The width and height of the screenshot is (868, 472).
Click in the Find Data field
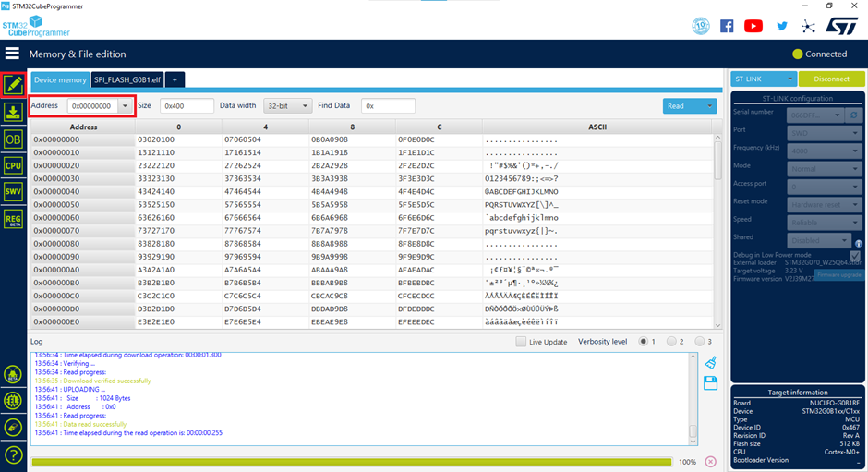388,106
